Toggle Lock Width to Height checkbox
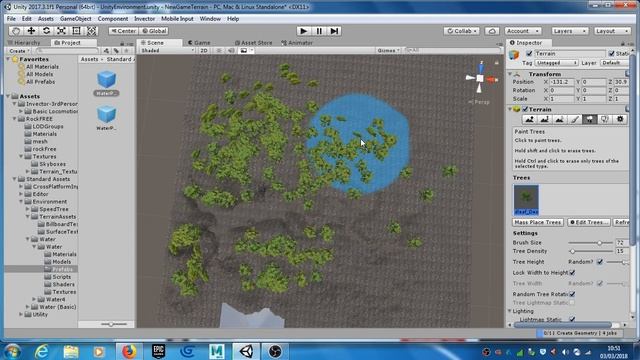This screenshot has height=360, width=640. click(572, 272)
